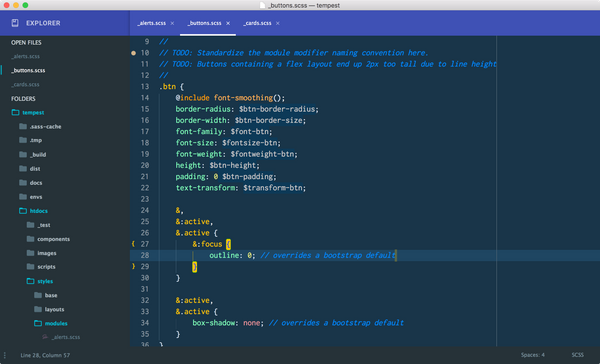Screen dimensions: 600x364
Task: Collapse the tempest root folder icon
Action: (x=15, y=112)
